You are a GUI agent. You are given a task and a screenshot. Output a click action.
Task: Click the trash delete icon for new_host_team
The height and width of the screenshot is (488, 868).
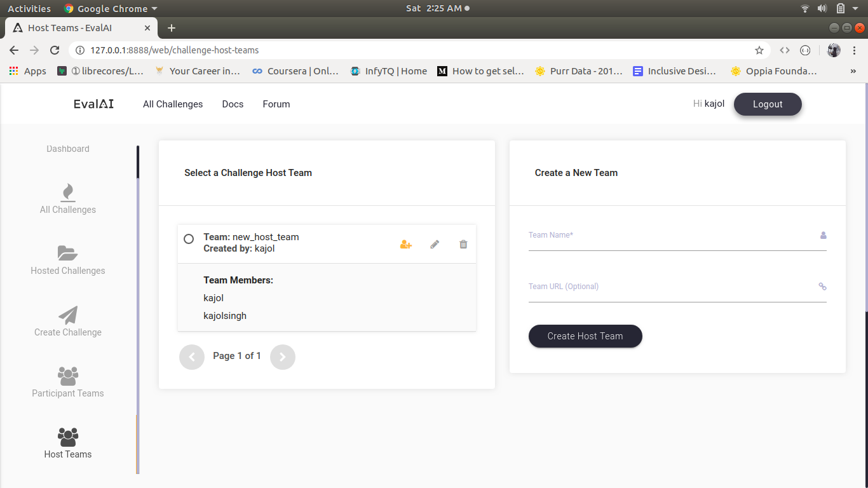[463, 244]
